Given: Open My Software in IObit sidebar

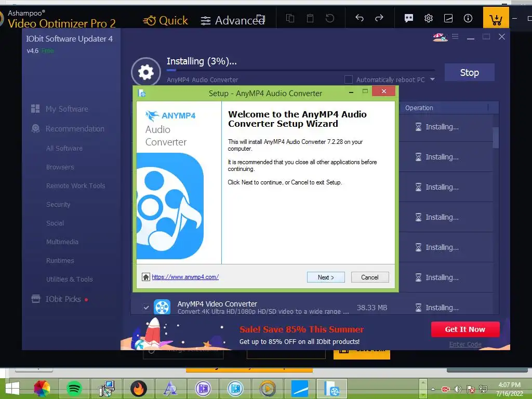Looking at the screenshot, I should 67,109.
